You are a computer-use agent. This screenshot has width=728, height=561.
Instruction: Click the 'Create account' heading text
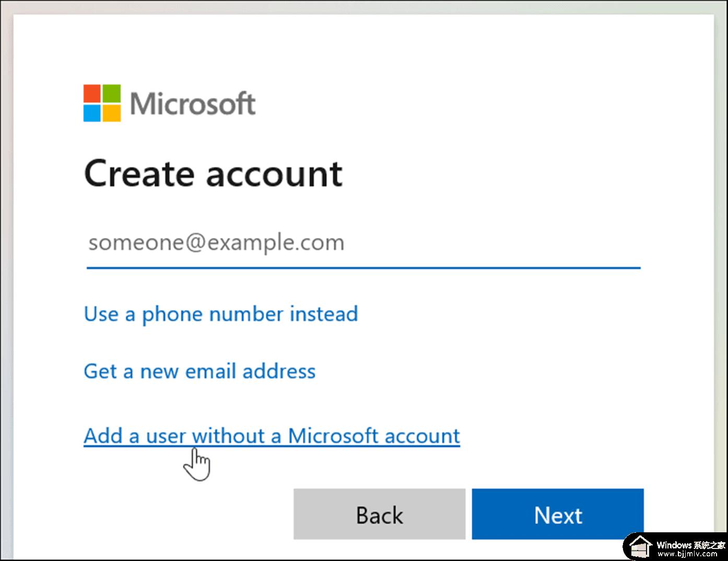click(213, 174)
